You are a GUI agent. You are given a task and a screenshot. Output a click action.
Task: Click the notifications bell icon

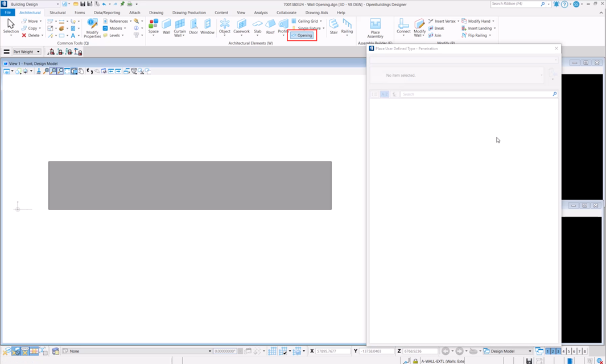(x=556, y=4)
